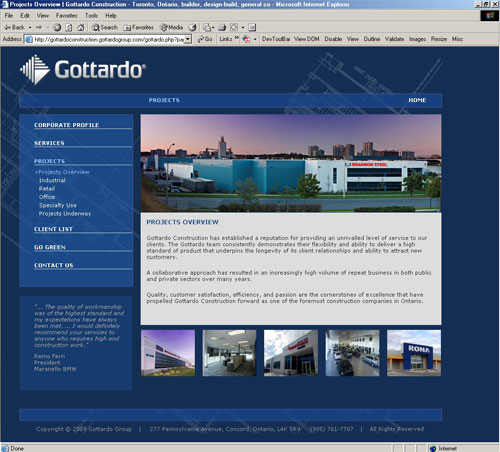Viewport: 500px width, 452px height.
Task: Open the Tools menu
Action: click(91, 16)
